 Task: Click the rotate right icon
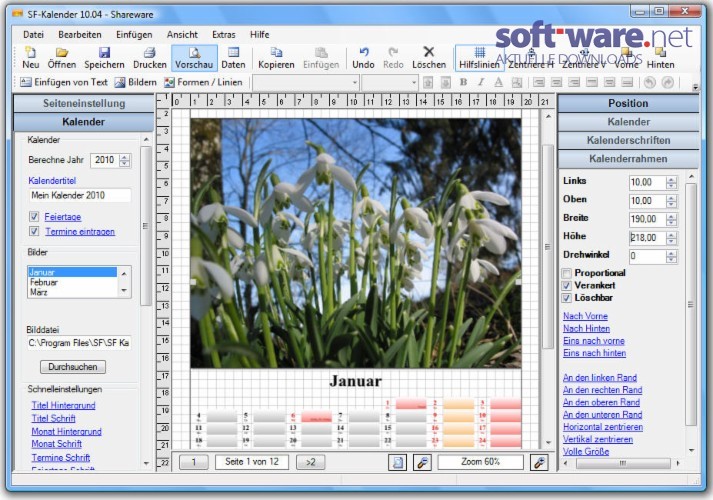668,82
